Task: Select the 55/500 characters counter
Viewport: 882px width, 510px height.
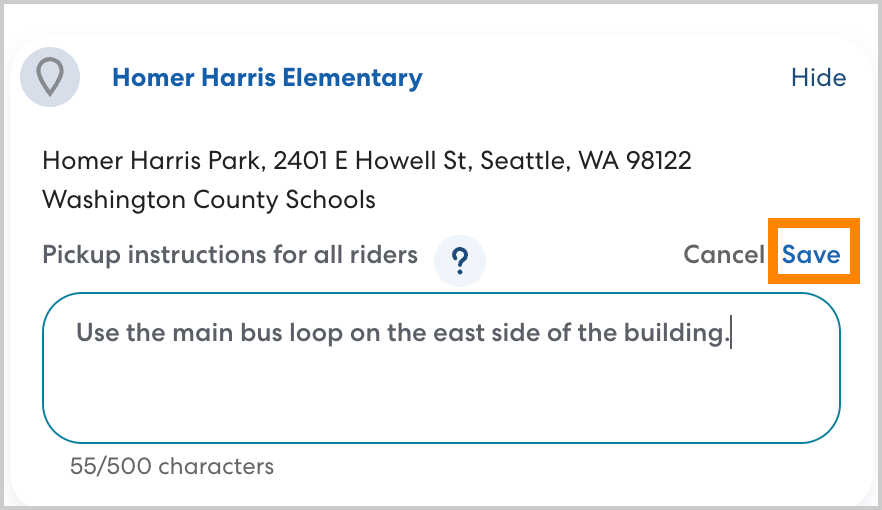Action: (x=171, y=466)
